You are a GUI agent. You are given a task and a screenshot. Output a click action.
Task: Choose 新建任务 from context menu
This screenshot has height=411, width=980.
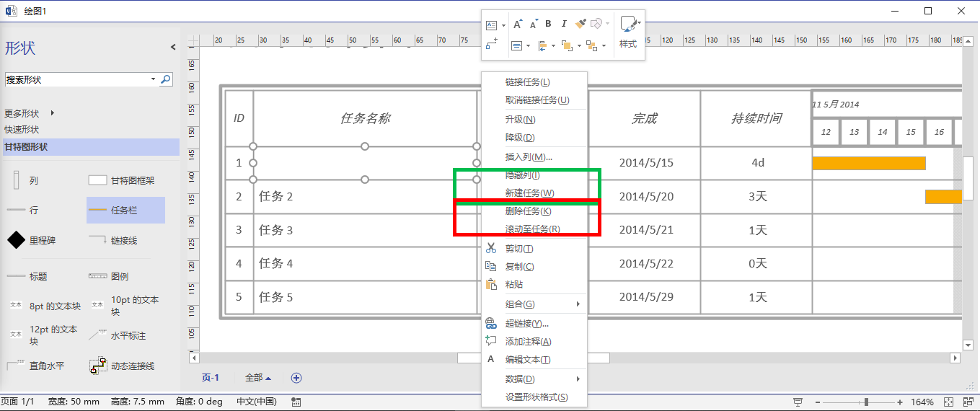[534, 193]
